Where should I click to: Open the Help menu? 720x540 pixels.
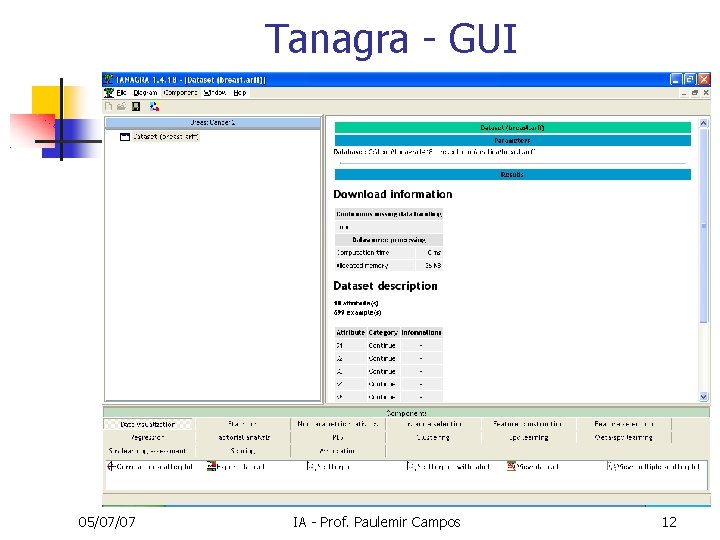click(240, 93)
